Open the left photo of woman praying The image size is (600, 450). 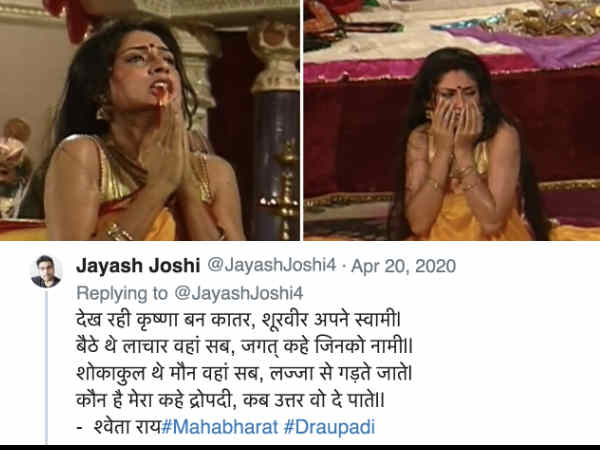(x=150, y=120)
